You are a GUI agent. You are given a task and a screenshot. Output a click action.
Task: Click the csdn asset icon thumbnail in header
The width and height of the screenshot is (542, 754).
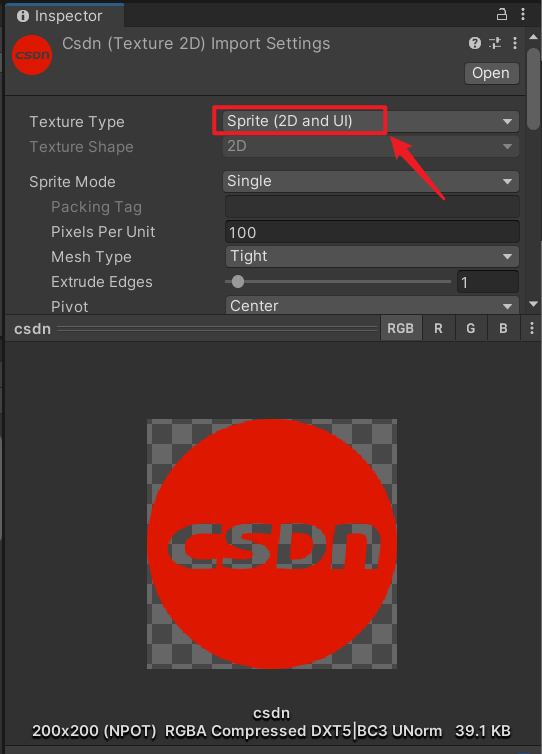point(32,55)
